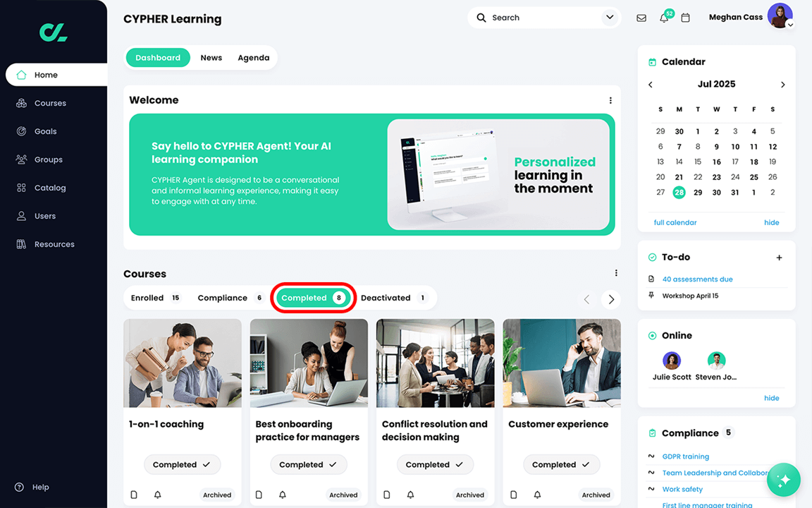Switch to the News tab
The width and height of the screenshot is (812, 508).
(x=211, y=57)
